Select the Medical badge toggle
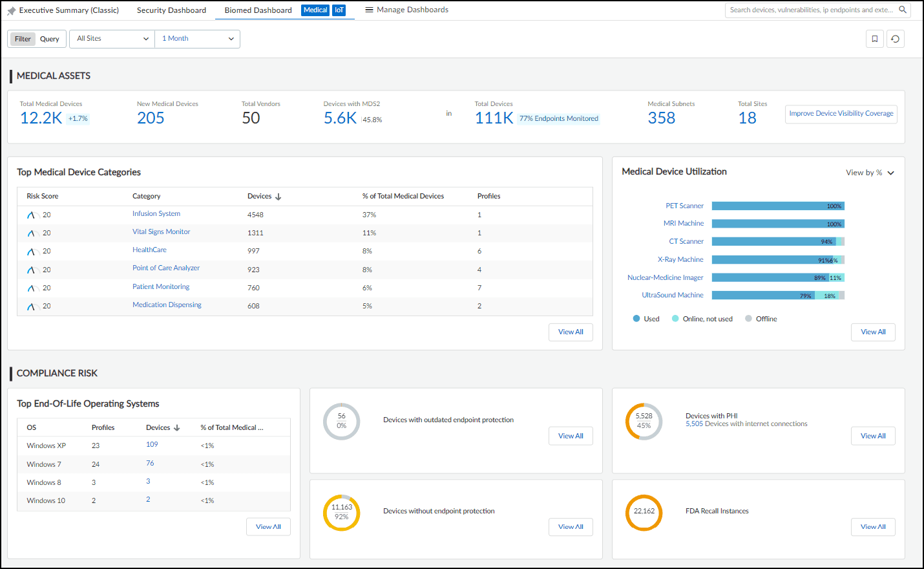This screenshot has width=924, height=569. [x=315, y=10]
